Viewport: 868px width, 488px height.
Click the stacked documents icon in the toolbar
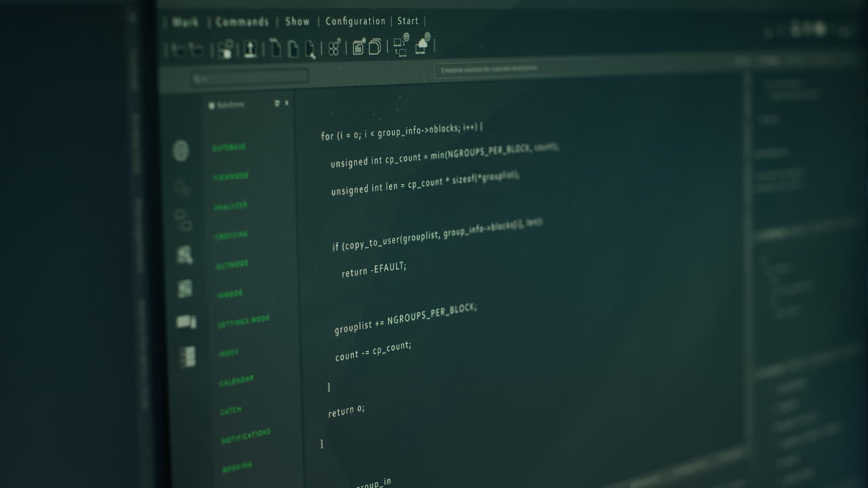375,46
